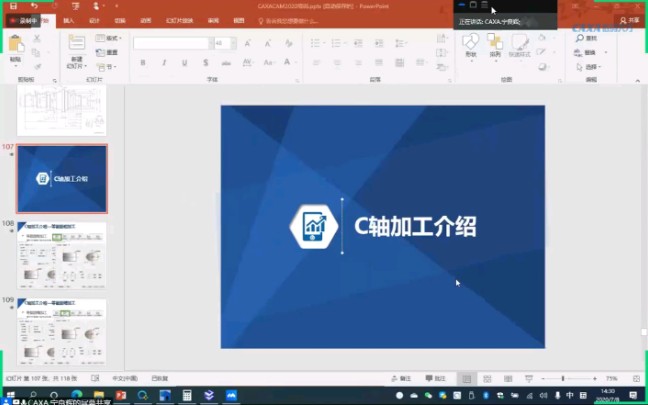Click the Shape Effects icon

pos(543,67)
